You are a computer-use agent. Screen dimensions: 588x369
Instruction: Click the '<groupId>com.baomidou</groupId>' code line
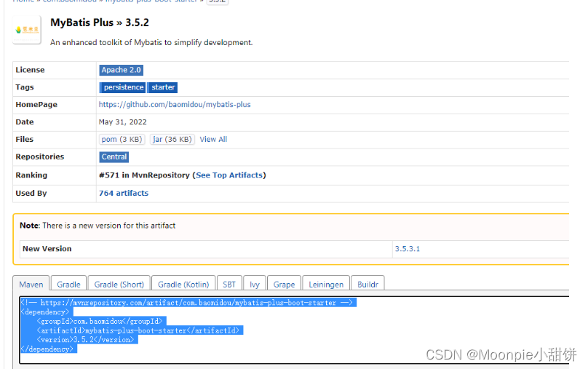(100, 322)
